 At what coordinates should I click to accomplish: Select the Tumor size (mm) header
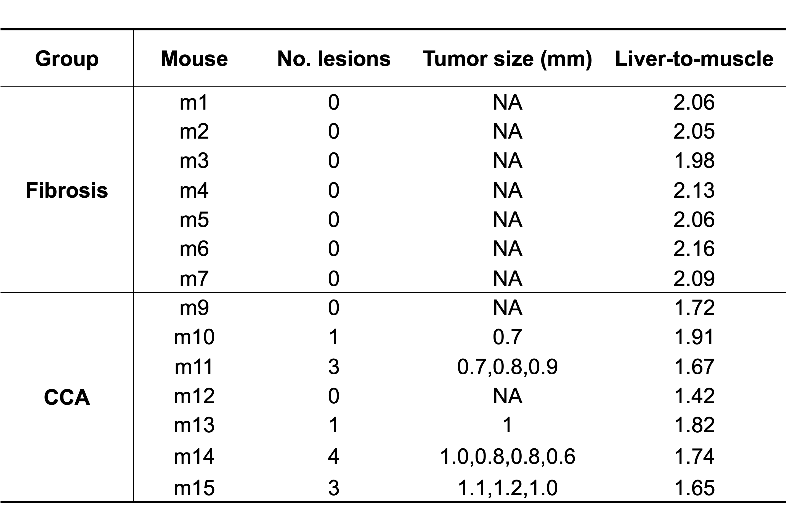point(507,59)
